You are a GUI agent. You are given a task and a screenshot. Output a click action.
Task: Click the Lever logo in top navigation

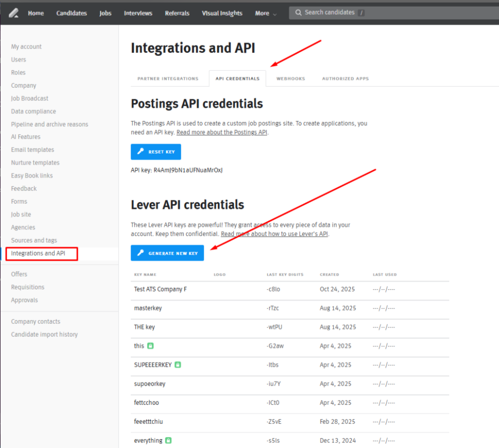coord(14,13)
